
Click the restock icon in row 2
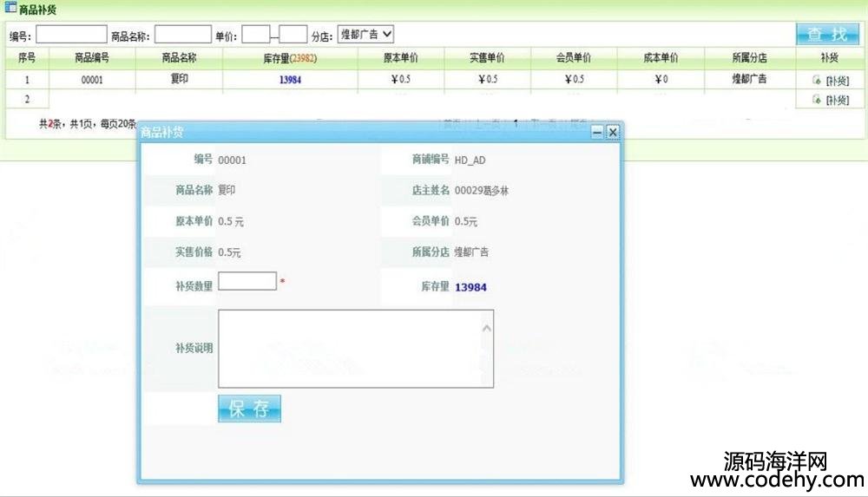click(x=816, y=100)
